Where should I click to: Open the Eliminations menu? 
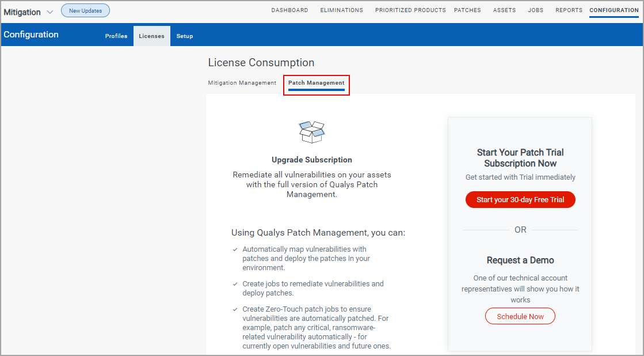click(342, 10)
